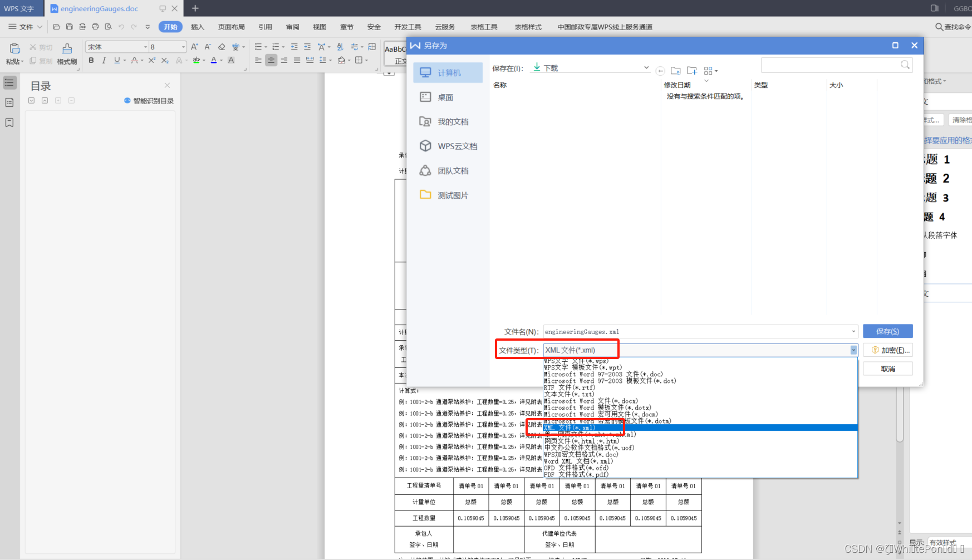Screen dimensions: 972x560
Task: Apply italic formatting
Action: click(104, 61)
